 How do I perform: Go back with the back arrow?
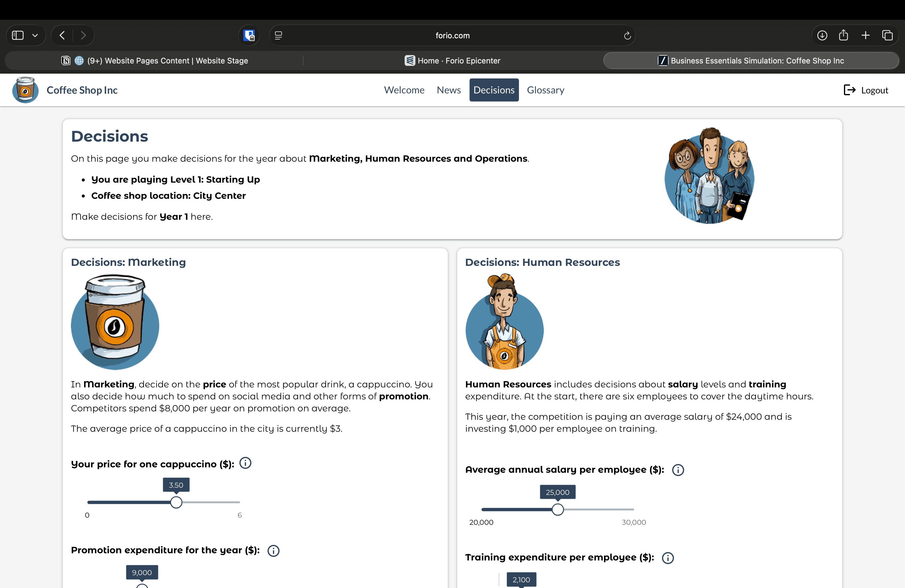coord(62,35)
